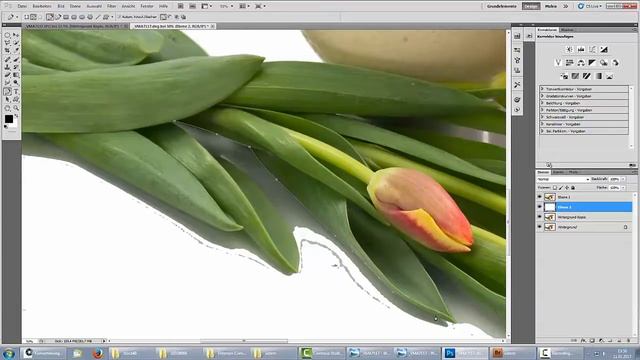
Task: Hide the Ebene 1 layer
Action: coord(539,197)
